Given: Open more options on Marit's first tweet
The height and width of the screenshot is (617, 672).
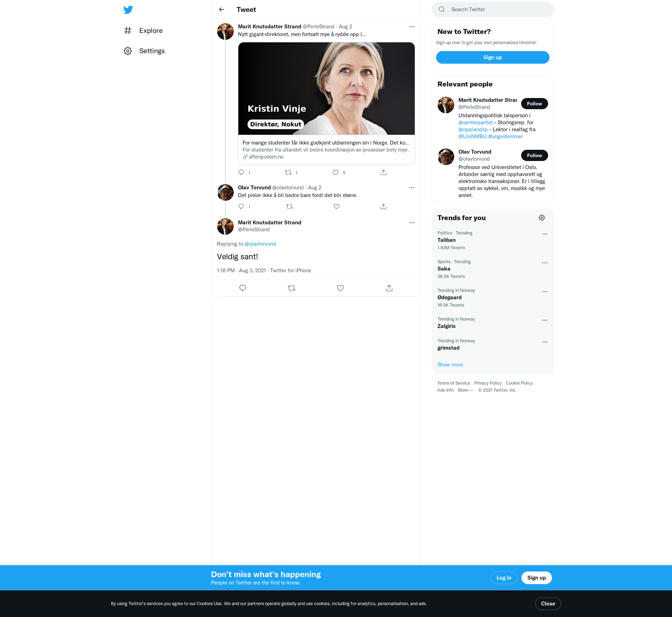Looking at the screenshot, I should tap(412, 27).
